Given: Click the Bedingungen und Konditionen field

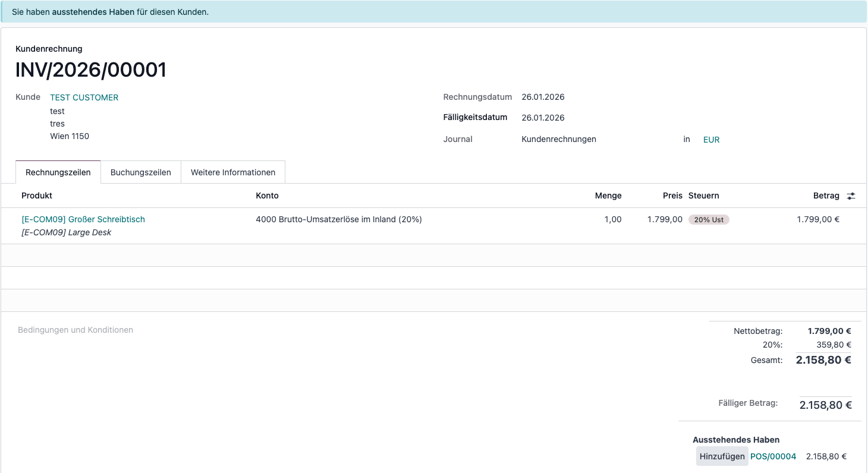Looking at the screenshot, I should pyautogui.click(x=76, y=330).
